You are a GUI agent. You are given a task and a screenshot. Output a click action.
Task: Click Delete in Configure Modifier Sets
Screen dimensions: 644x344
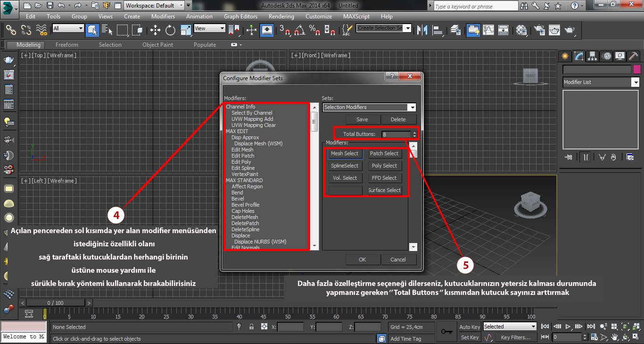tap(398, 119)
